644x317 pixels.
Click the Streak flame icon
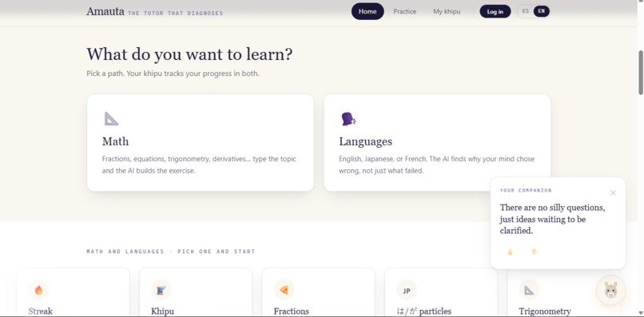click(38, 291)
